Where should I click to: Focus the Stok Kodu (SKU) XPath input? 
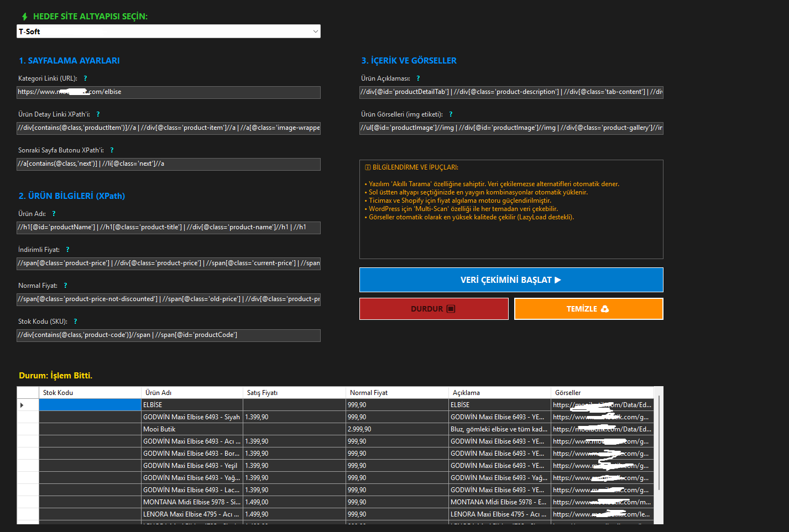click(169, 335)
